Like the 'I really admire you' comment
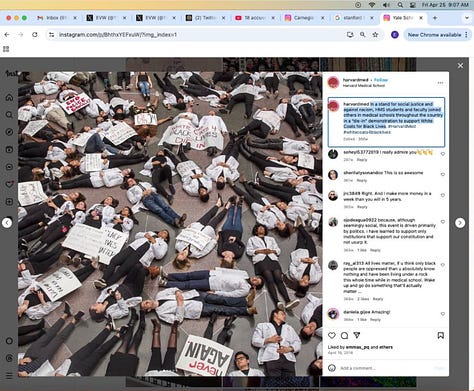The width and height of the screenshot is (474, 391). (x=443, y=154)
